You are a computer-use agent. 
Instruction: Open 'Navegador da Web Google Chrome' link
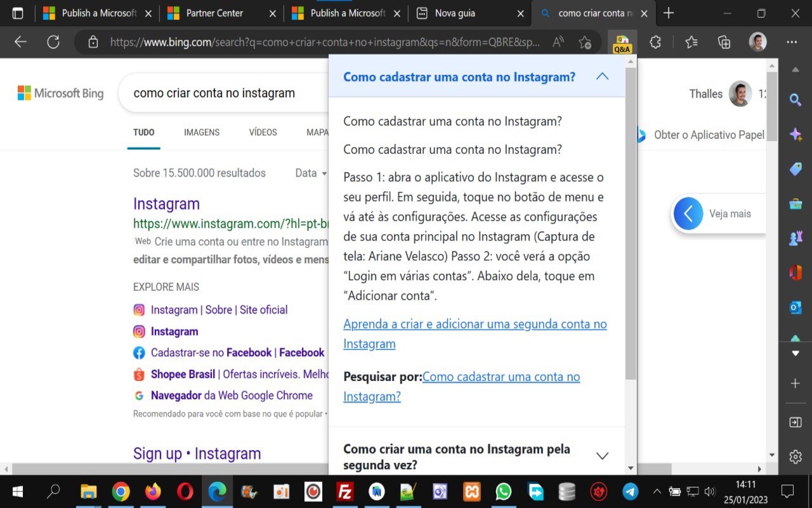pyautogui.click(x=232, y=395)
